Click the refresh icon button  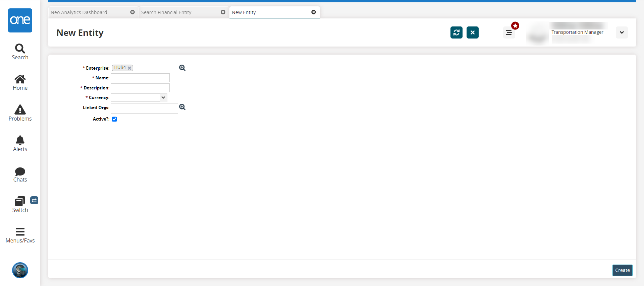[x=457, y=32]
